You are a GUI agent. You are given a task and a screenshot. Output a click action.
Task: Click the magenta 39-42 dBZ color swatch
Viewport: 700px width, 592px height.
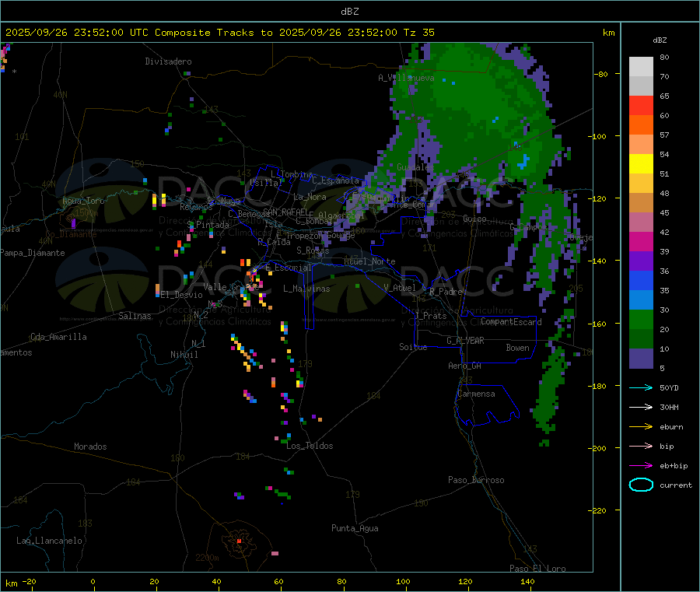coord(641,241)
